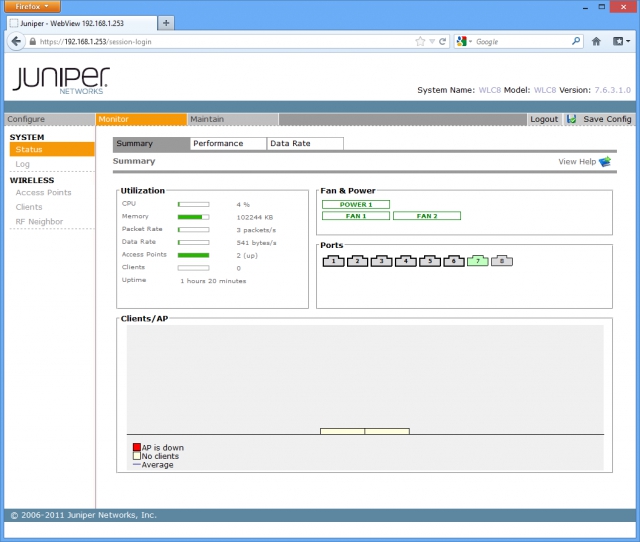Select port 3 icon
This screenshot has height=542, width=640.
tap(382, 261)
